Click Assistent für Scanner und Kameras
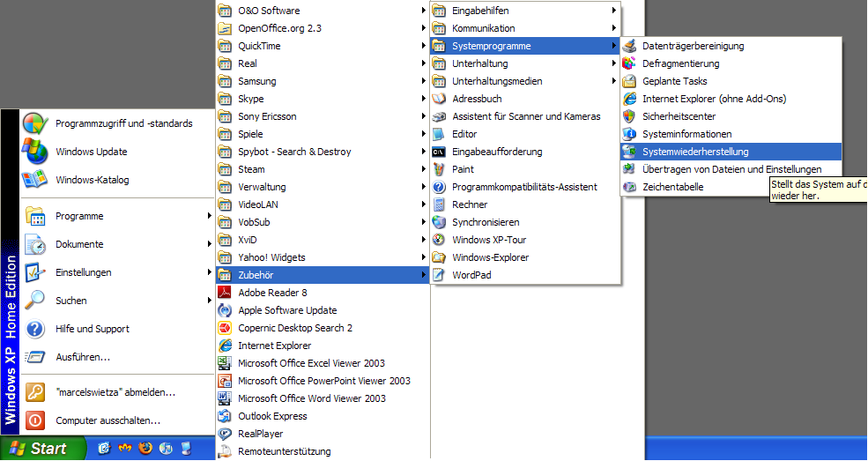This screenshot has height=461, width=868. [x=525, y=116]
